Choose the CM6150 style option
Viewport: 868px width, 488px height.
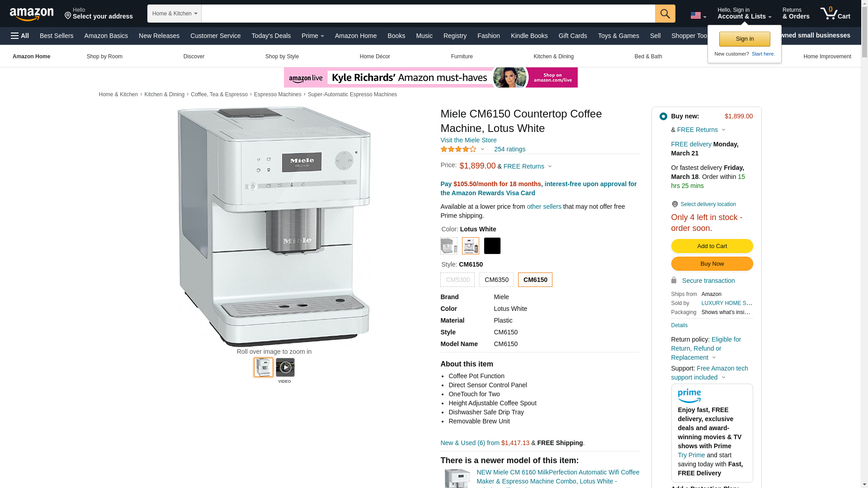(x=535, y=280)
